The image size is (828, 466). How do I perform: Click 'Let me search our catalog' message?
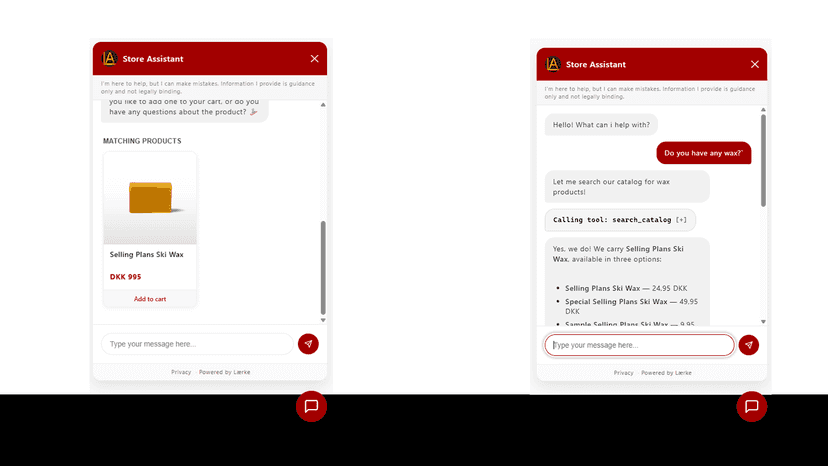(627, 187)
